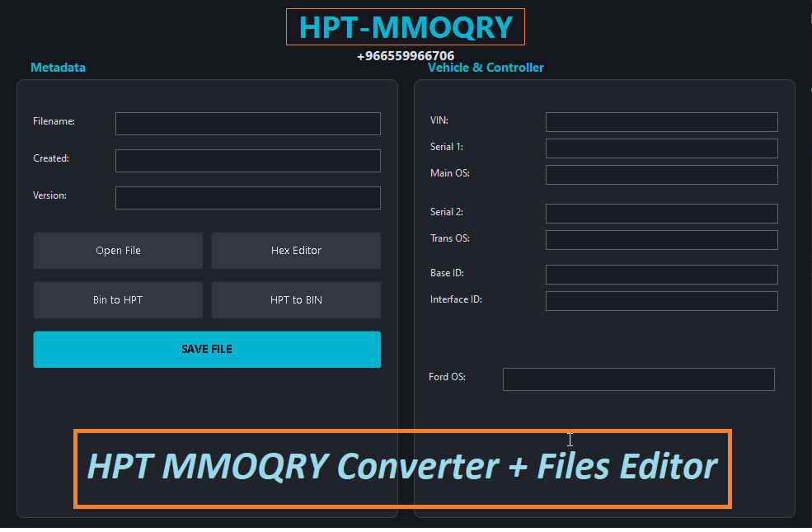
Task: Select the Version input box
Action: (x=247, y=198)
